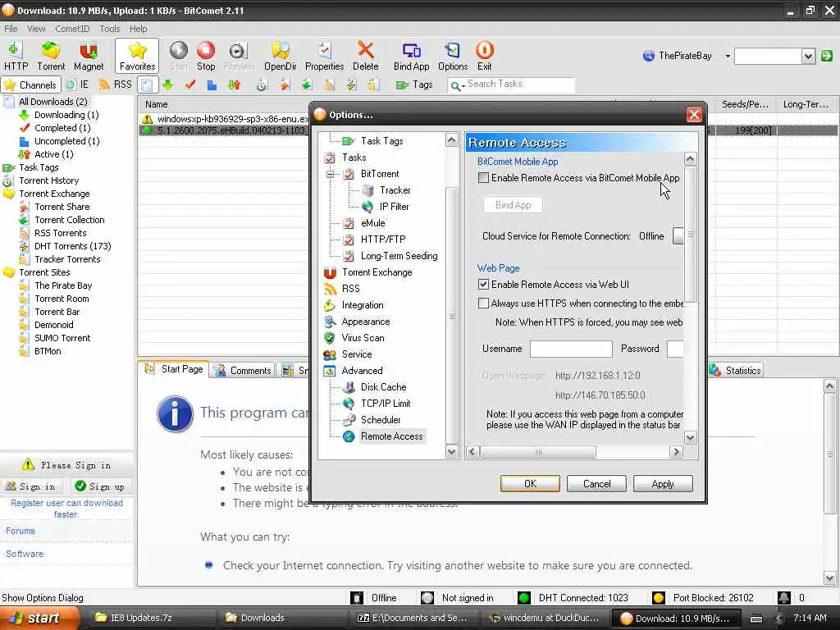Uncheck Enable Remote Access via Web UI
The image size is (840, 630).
[483, 285]
